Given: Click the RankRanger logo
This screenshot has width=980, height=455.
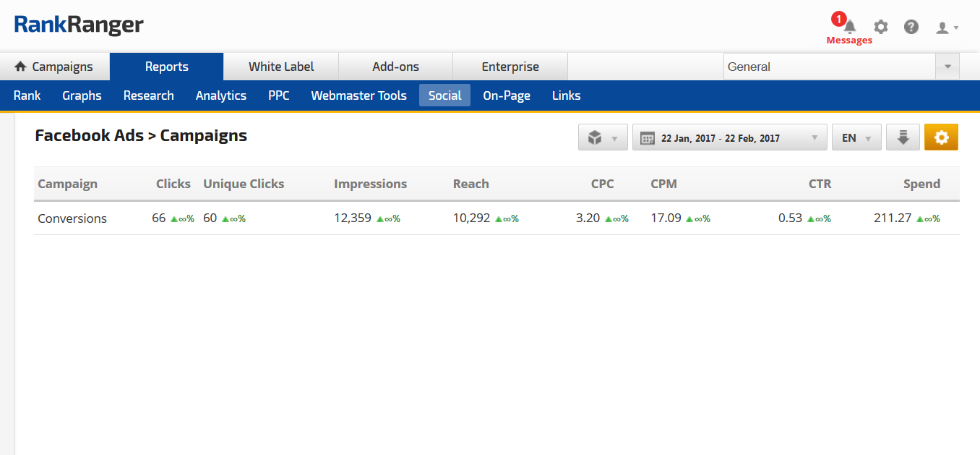Looking at the screenshot, I should pyautogui.click(x=79, y=25).
